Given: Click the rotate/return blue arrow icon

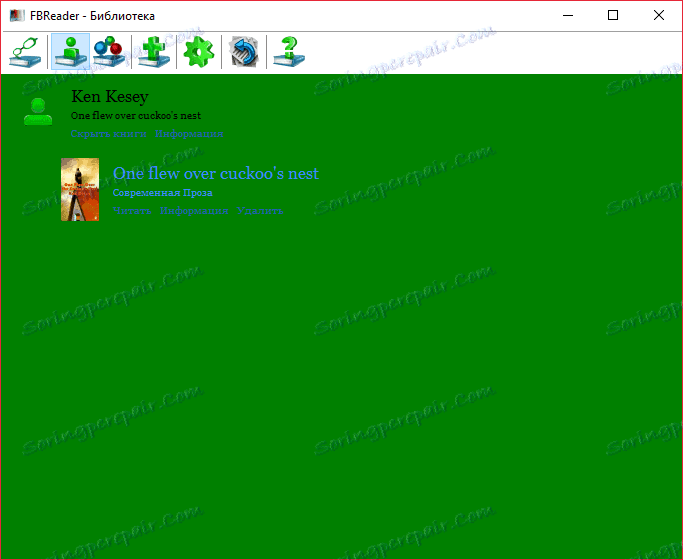Looking at the screenshot, I should [244, 52].
